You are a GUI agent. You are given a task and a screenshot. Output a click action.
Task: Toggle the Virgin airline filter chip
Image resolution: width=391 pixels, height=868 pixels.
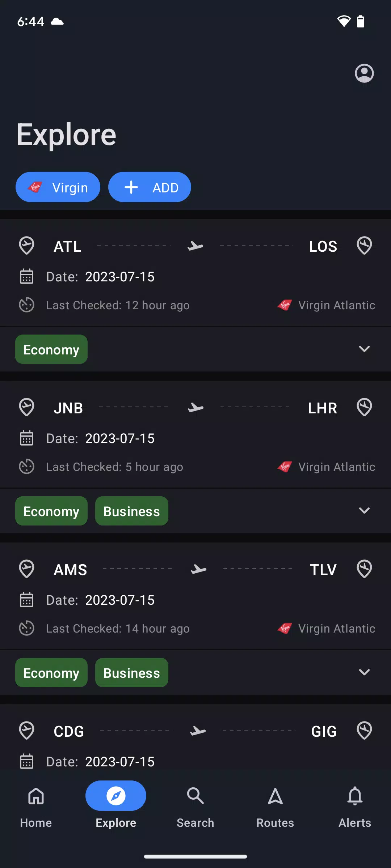[x=58, y=187]
